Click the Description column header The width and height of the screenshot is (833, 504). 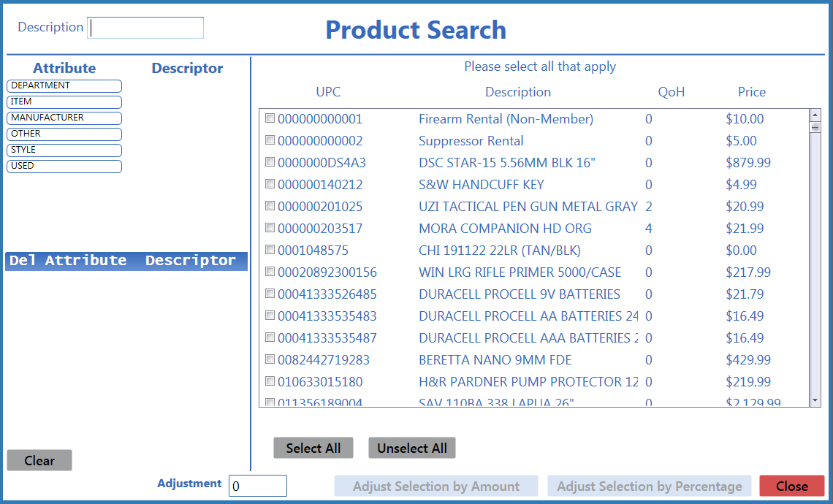(518, 92)
